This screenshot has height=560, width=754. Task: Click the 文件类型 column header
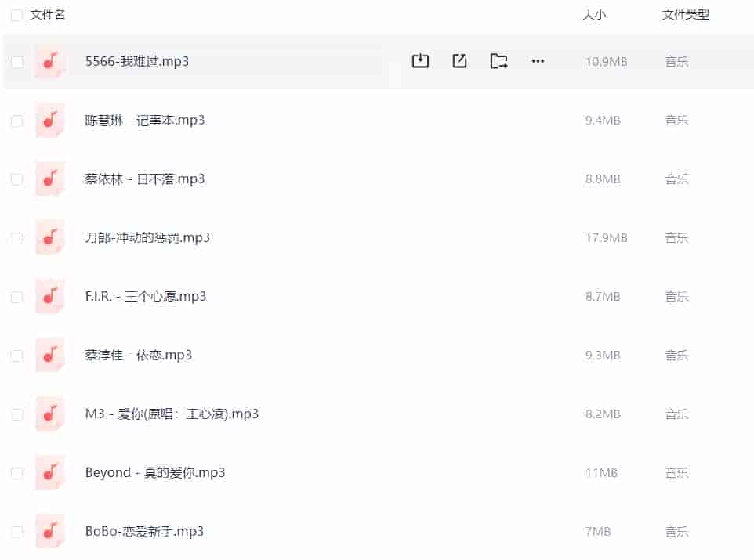click(685, 15)
